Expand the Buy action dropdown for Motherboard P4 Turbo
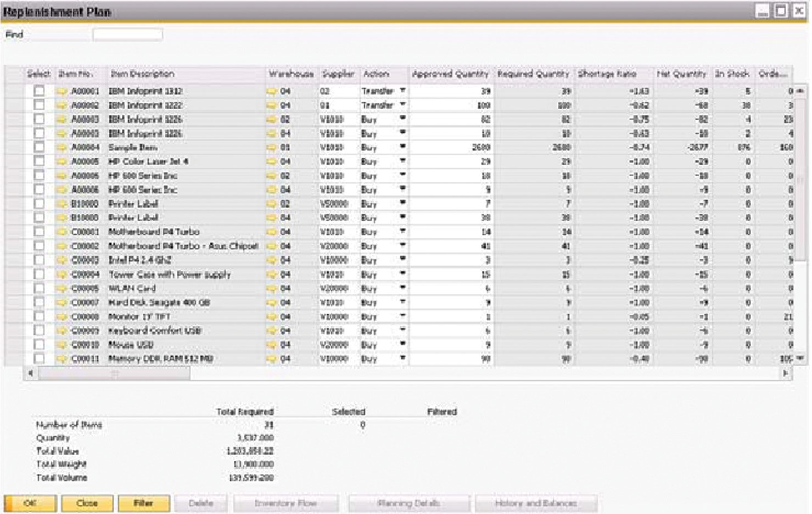The height and width of the screenshot is (514, 812). [x=401, y=232]
